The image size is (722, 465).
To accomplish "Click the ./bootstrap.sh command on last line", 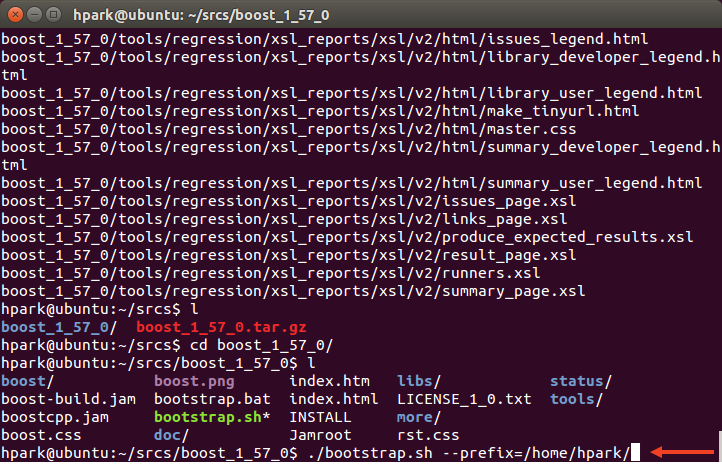I will tap(370, 453).
